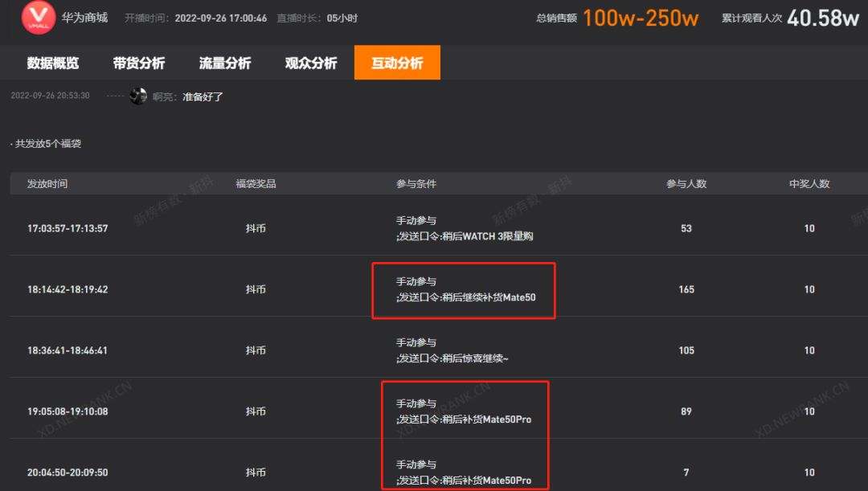Image resolution: width=868 pixels, height=491 pixels.
Task: Click participant count 7
Action: [x=686, y=473]
